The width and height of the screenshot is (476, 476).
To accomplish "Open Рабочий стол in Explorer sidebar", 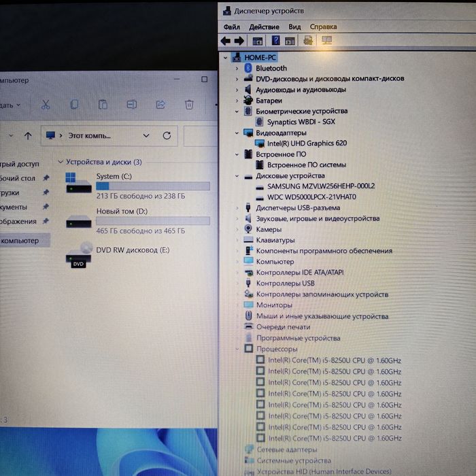I will click(x=17, y=178).
